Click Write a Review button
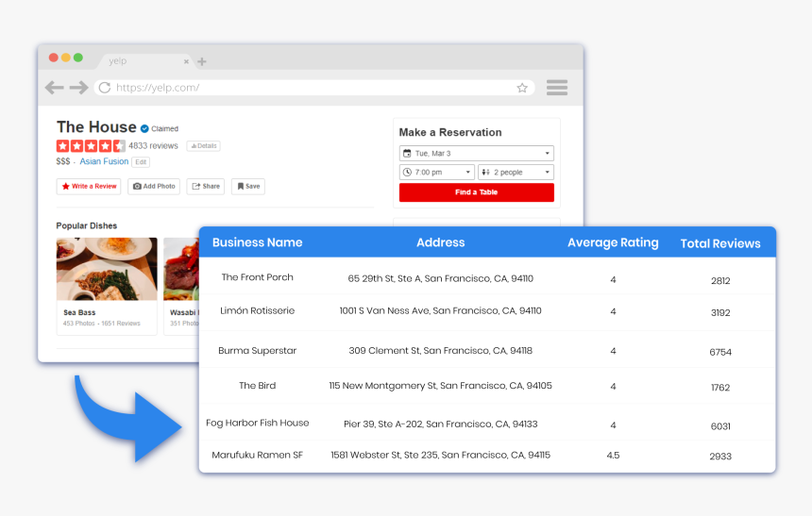Screen dimensions: 812x516 point(89,187)
